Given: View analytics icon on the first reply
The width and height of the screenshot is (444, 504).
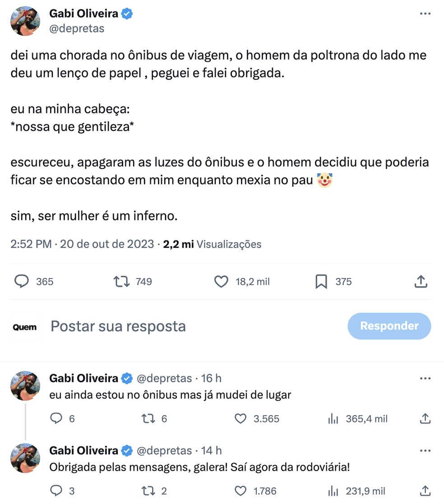Looking at the screenshot, I should pos(334,419).
